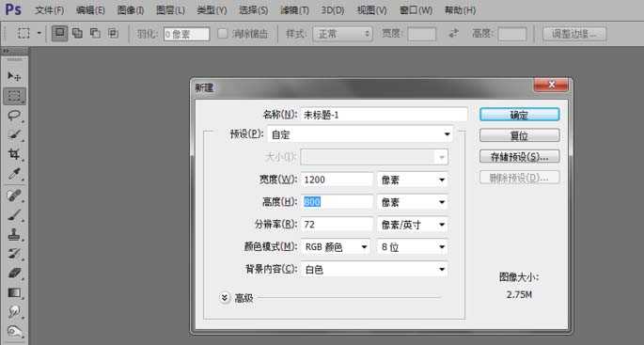Click the 羽化 feather input field
The height and width of the screenshot is (345, 644).
point(186,34)
